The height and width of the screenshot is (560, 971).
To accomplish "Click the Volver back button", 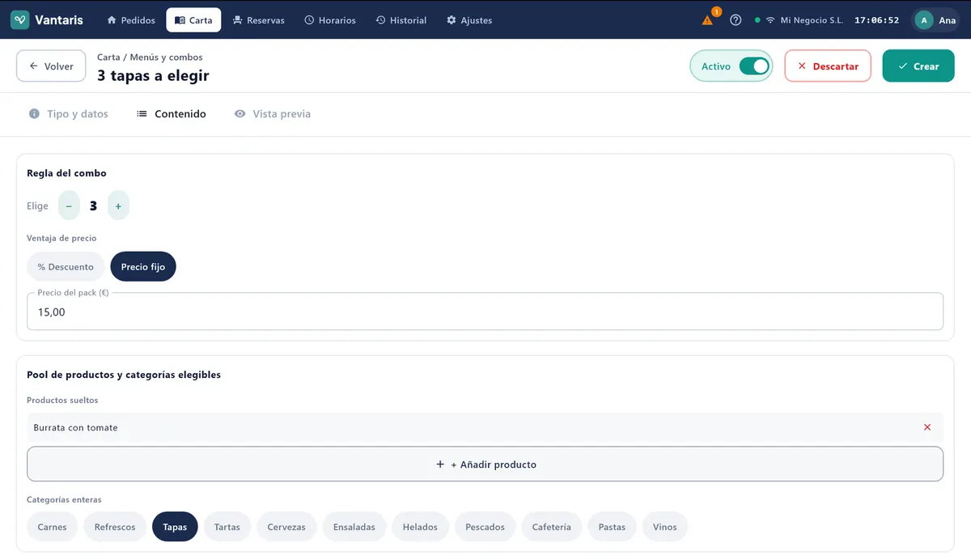I will (x=51, y=66).
